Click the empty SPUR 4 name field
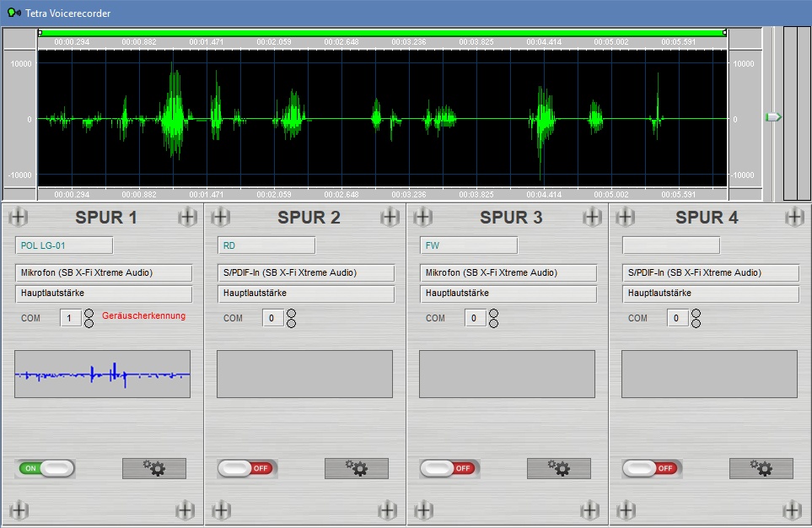The image size is (812, 528). tap(671, 245)
